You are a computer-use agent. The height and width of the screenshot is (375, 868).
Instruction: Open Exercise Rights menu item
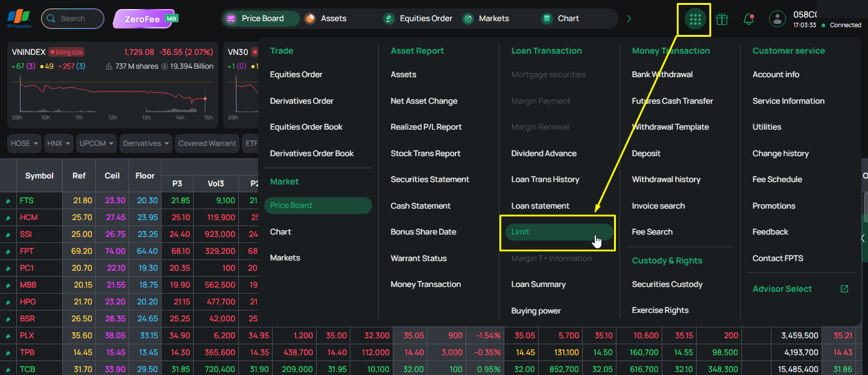click(x=660, y=310)
